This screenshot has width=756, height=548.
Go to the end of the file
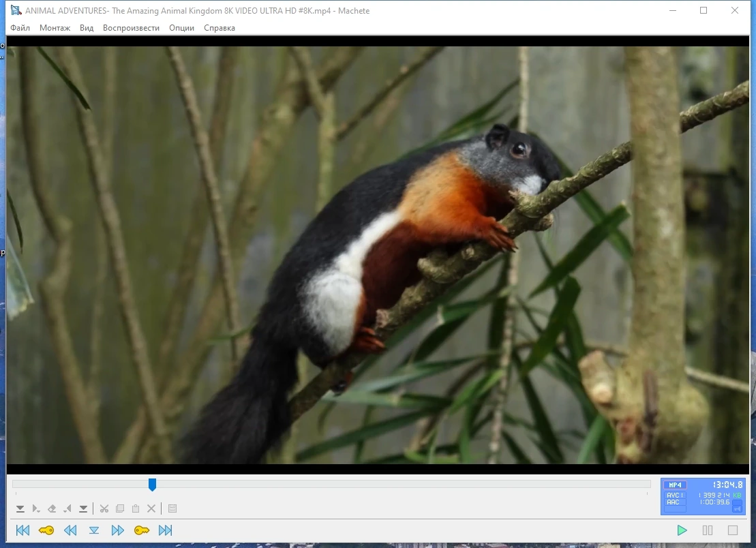coord(166,530)
